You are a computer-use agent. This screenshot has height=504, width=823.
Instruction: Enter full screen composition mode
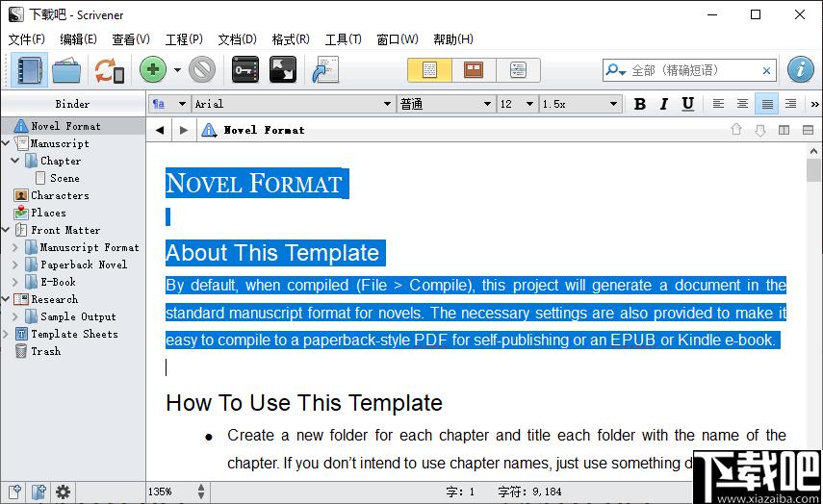pos(283,70)
